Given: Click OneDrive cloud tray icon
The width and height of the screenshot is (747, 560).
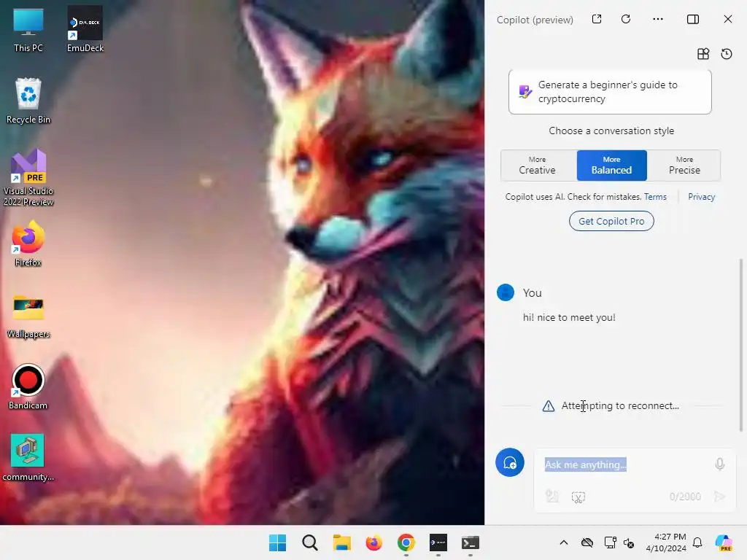Looking at the screenshot, I should tap(587, 542).
